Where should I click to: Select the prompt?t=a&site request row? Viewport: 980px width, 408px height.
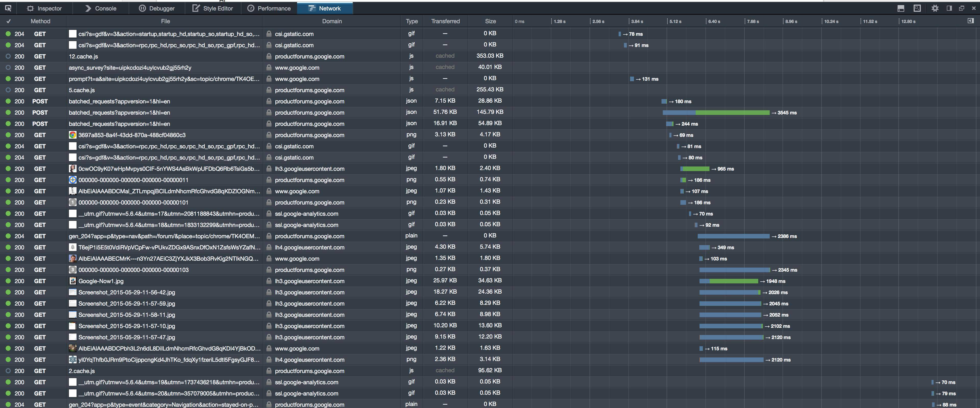(x=490, y=79)
